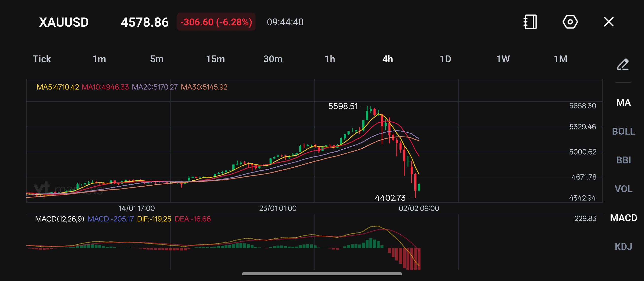The width and height of the screenshot is (644, 281).
Task: Show the VOL sub-indicator
Action: coord(623,189)
